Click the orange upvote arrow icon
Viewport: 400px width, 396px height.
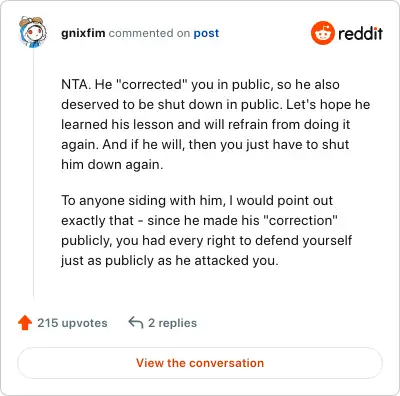[x=25, y=323]
